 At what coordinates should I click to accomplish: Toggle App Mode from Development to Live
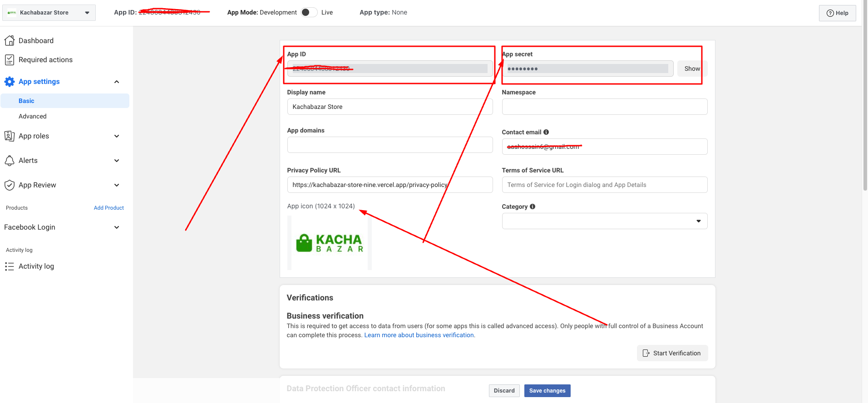pos(309,12)
